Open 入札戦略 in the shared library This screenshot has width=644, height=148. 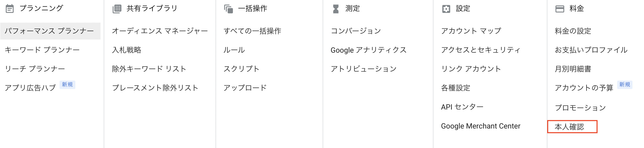click(x=127, y=50)
